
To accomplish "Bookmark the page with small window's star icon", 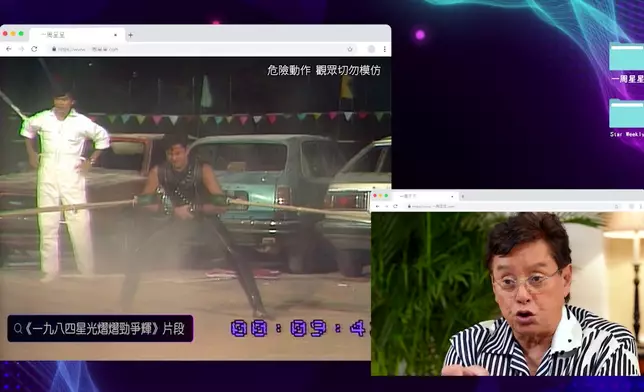I will pyautogui.click(x=616, y=206).
